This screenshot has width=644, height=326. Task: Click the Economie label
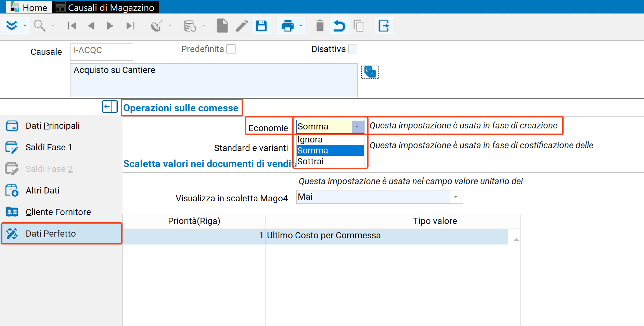point(268,128)
